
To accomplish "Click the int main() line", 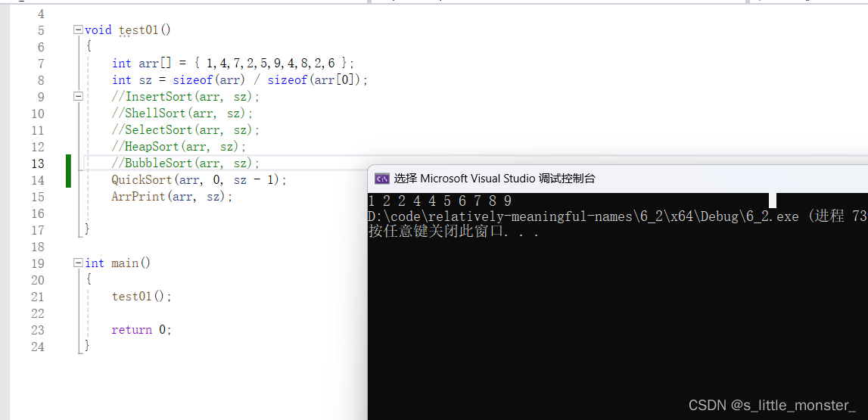I will pos(118,263).
